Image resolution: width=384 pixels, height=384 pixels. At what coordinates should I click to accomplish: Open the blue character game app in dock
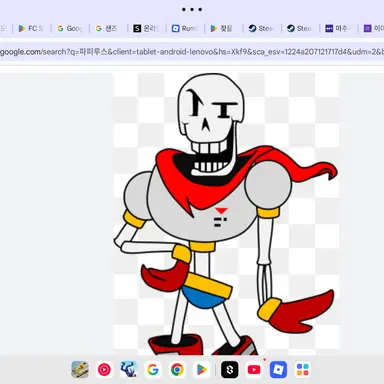[128, 369]
